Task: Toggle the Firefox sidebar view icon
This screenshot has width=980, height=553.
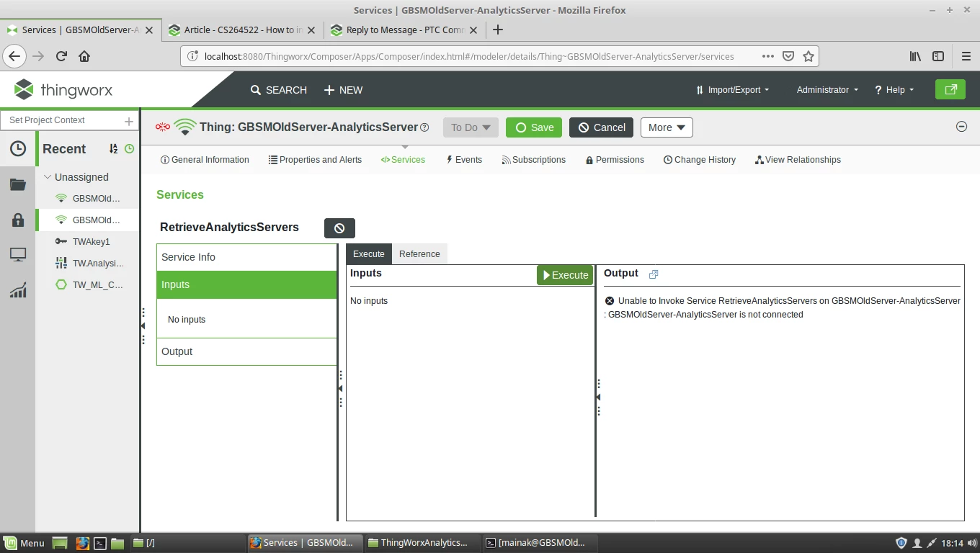Action: (938, 56)
